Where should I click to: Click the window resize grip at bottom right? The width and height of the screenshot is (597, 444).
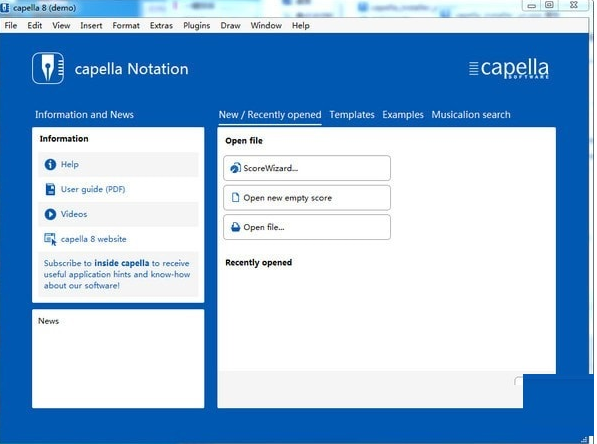pyautogui.click(x=584, y=439)
